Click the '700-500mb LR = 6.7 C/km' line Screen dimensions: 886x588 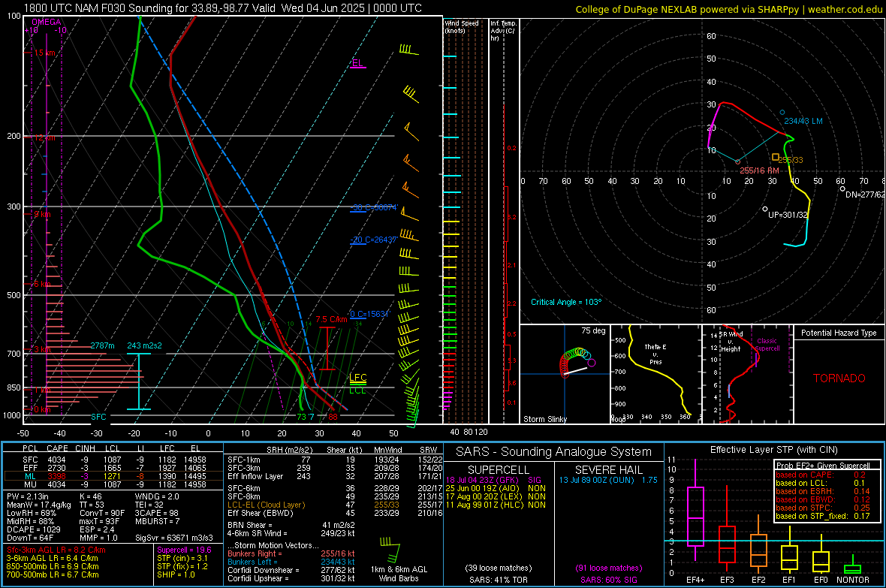coord(53,574)
